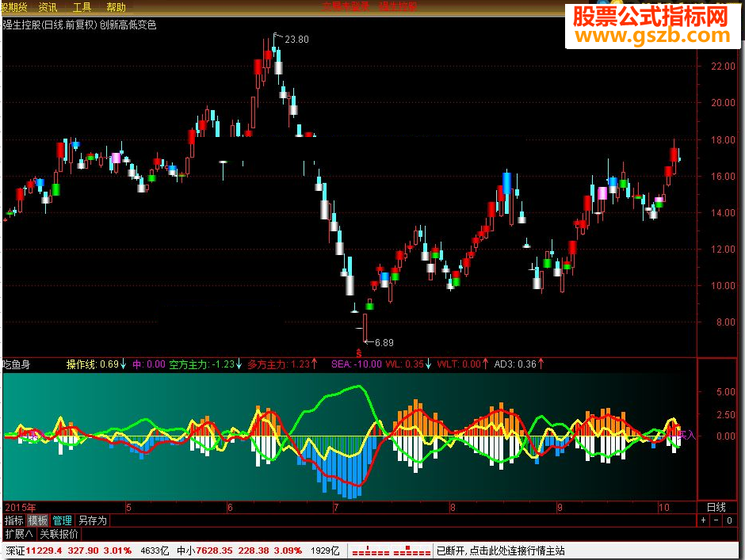Switch to the 指标 tab
Image resolution: width=745 pixels, height=560 pixels.
[14, 520]
